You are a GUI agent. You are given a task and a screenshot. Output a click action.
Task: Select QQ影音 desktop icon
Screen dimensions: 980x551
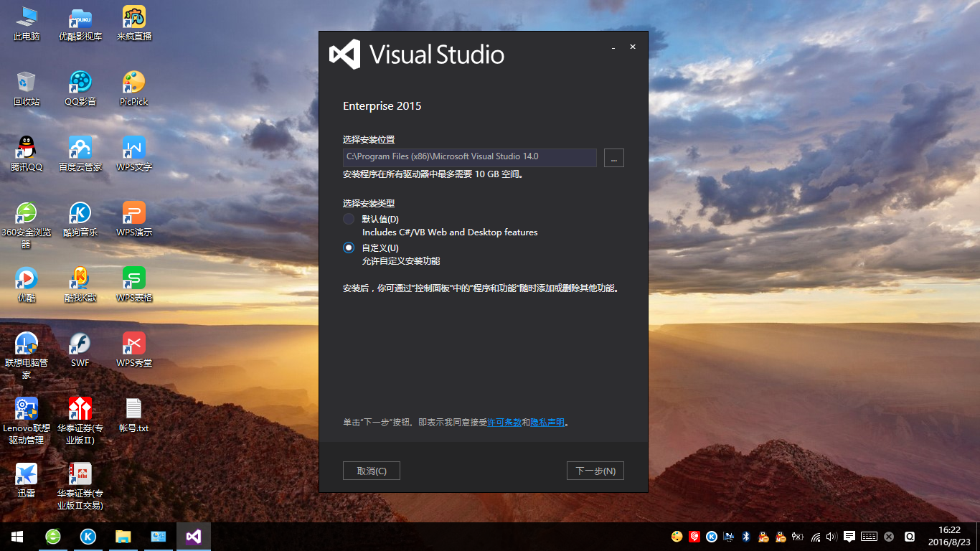coord(80,89)
